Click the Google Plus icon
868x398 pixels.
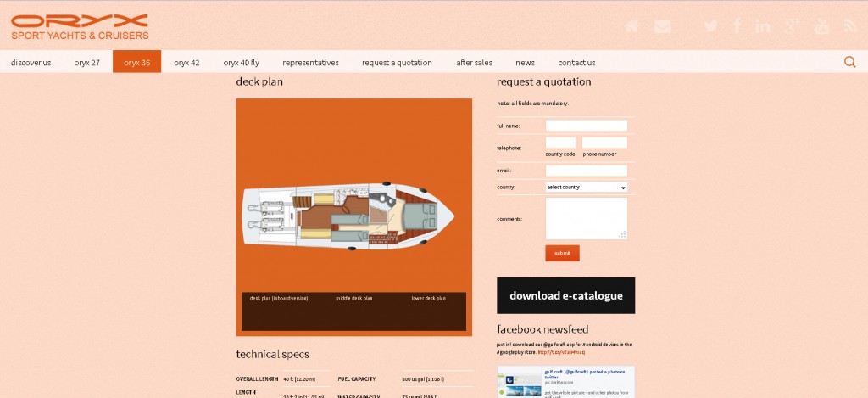(x=793, y=26)
